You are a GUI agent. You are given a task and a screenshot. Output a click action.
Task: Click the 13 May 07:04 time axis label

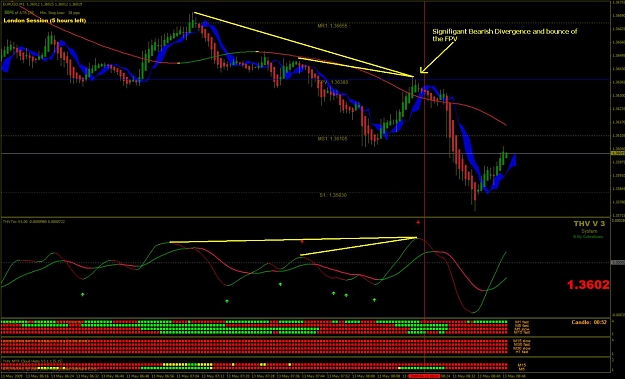tap(189, 376)
